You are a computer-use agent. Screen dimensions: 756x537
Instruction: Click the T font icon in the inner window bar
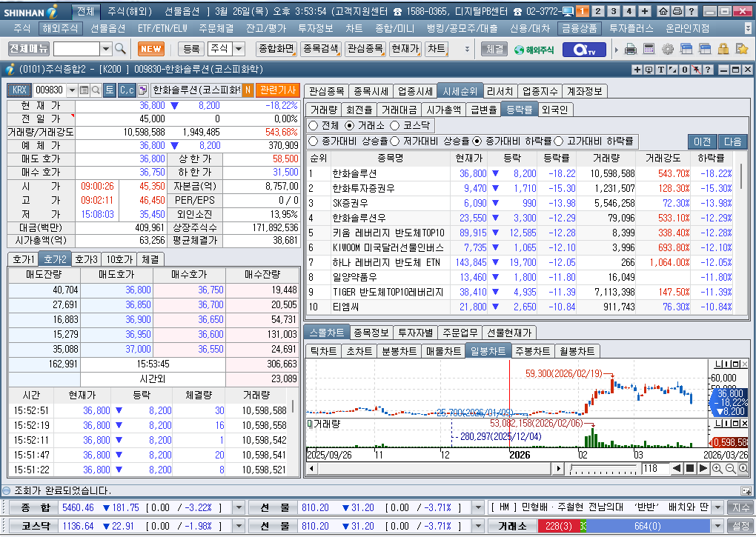coord(661,70)
